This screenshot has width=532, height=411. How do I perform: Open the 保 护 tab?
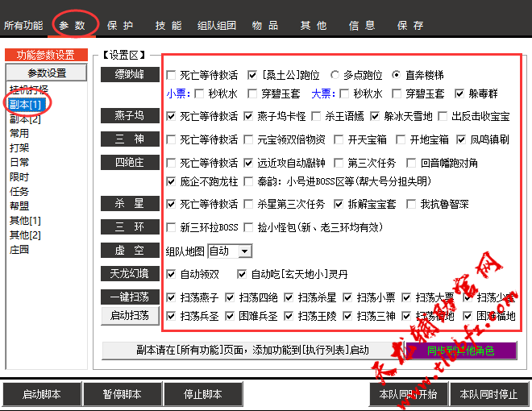tap(120, 26)
